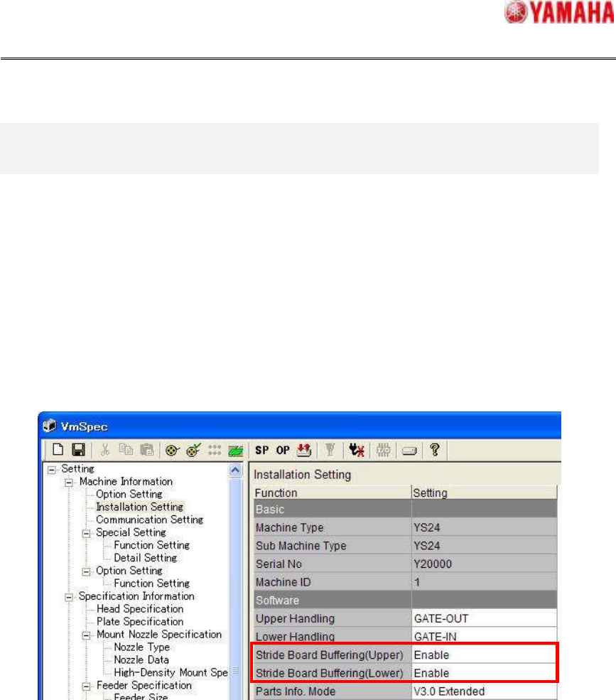Viewport: 616px width, 700px height.
Task: Click the Function column header
Action: tap(332, 493)
